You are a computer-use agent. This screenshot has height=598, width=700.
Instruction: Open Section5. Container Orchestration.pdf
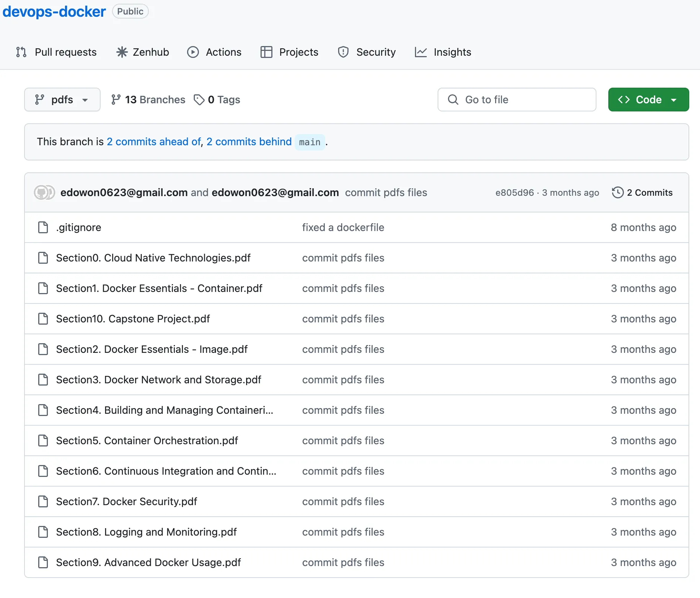(x=147, y=441)
